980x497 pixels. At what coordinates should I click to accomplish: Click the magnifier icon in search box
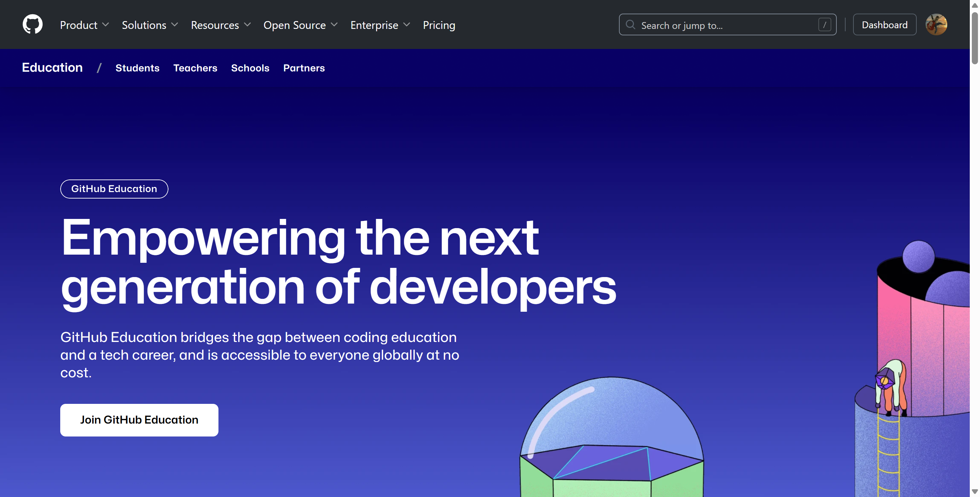click(631, 25)
